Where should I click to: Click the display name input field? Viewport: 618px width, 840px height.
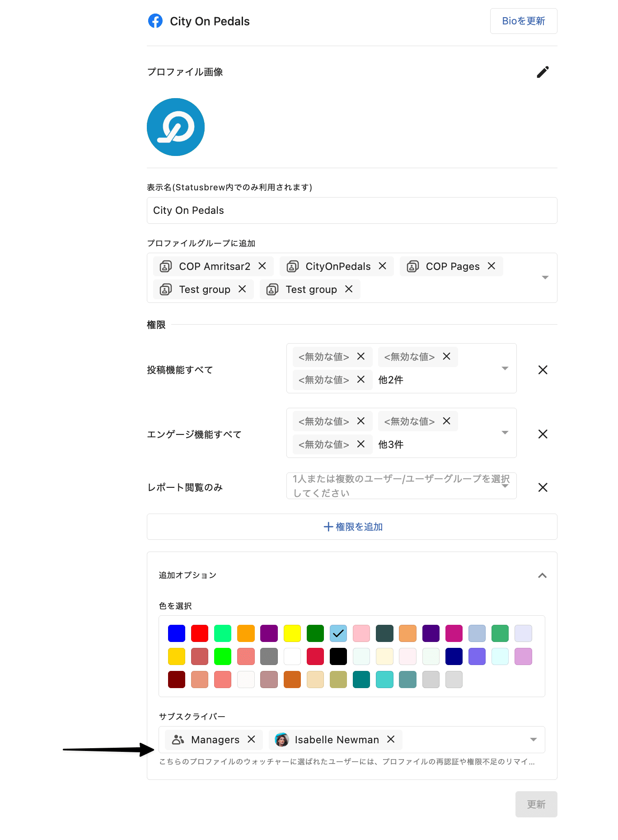click(x=351, y=211)
